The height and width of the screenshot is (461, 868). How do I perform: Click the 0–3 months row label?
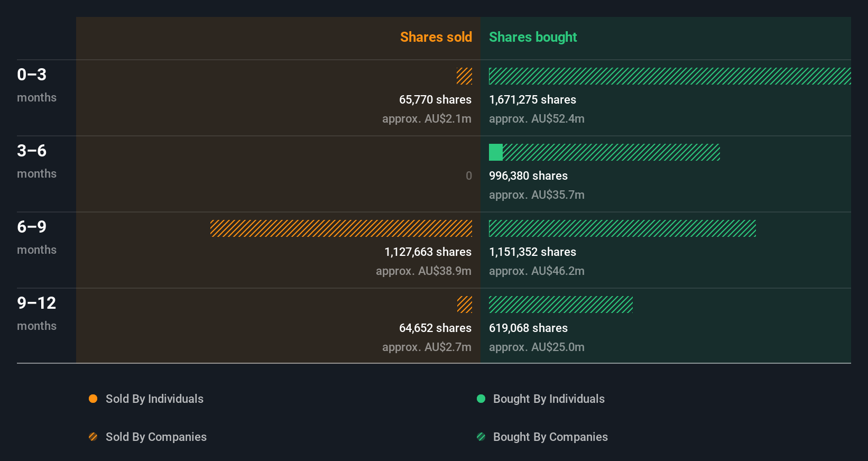coord(36,85)
